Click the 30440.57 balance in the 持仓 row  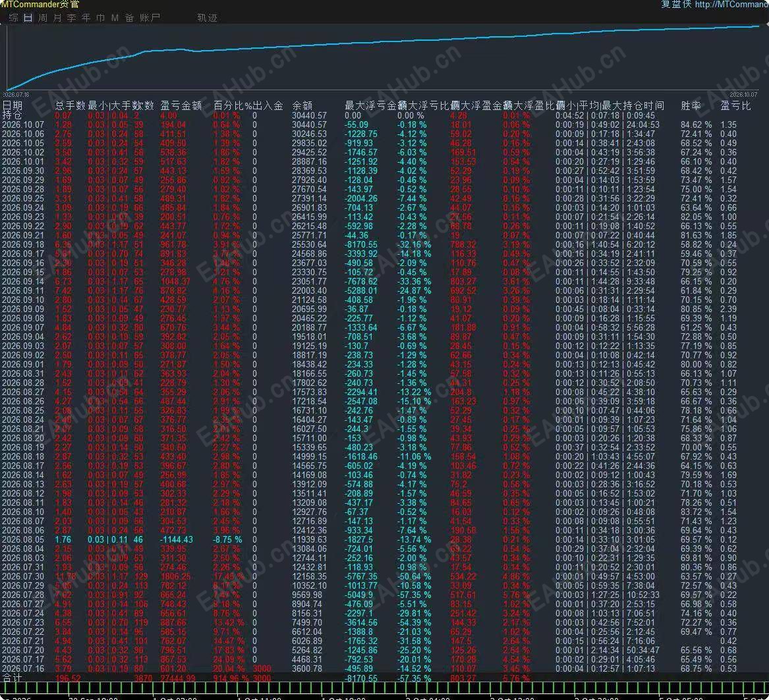coord(309,116)
